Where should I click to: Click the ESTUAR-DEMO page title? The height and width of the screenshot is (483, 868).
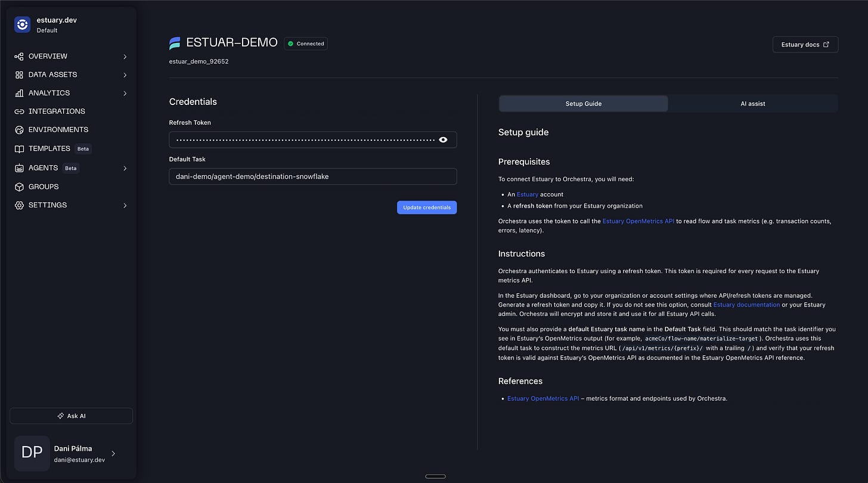(x=232, y=43)
